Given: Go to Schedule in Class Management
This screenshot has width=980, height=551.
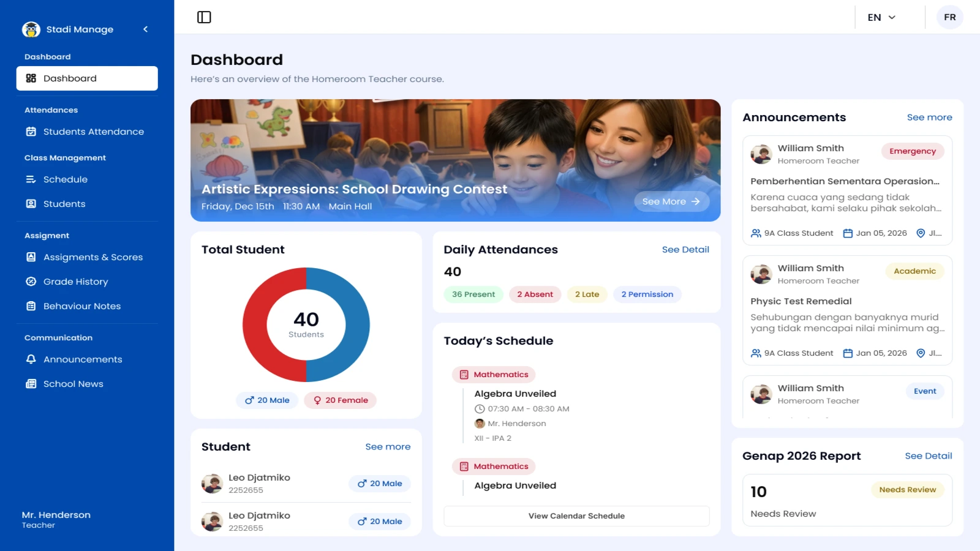Looking at the screenshot, I should tap(87, 179).
